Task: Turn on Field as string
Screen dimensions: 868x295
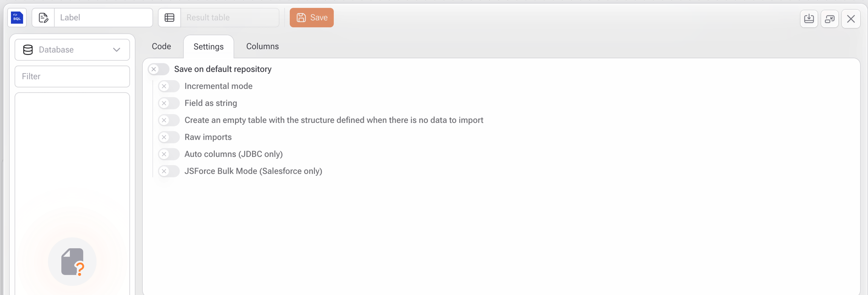Action: (169, 103)
